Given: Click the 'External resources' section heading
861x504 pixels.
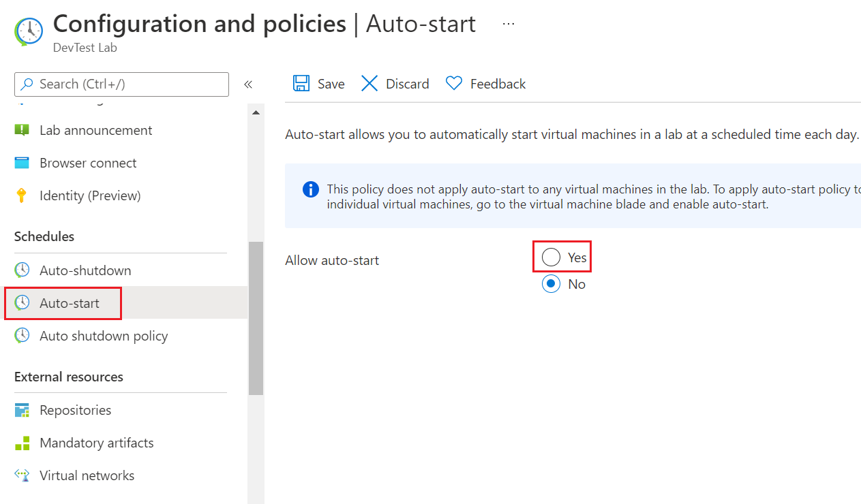Looking at the screenshot, I should [69, 377].
